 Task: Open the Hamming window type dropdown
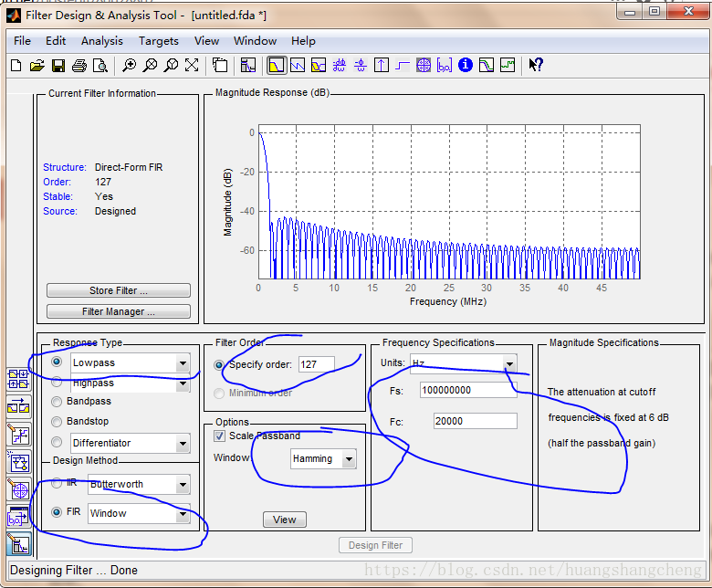tap(349, 459)
